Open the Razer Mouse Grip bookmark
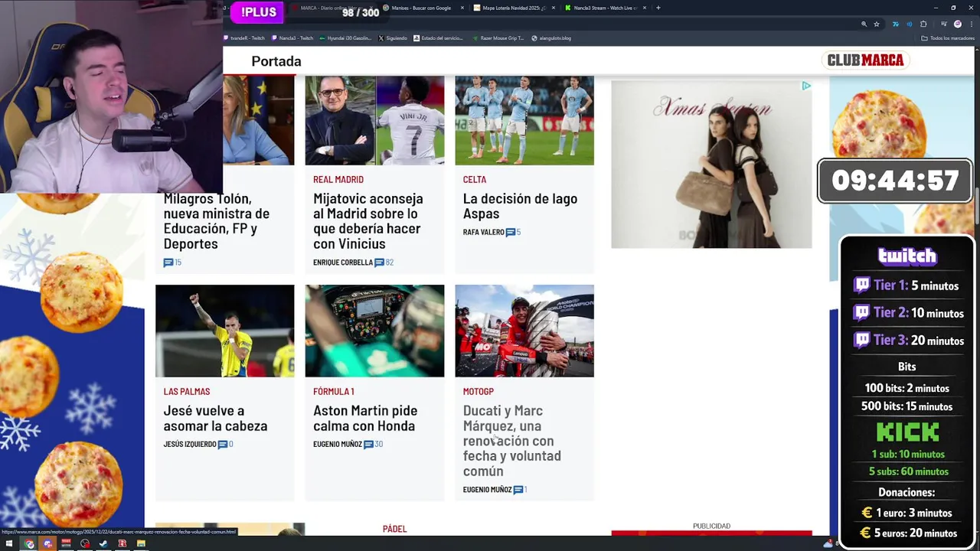Screen dimensions: 980x551 coord(498,37)
